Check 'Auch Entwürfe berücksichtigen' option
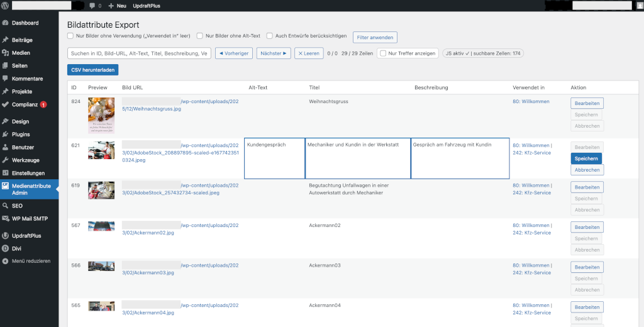The height and width of the screenshot is (327, 644). [270, 36]
